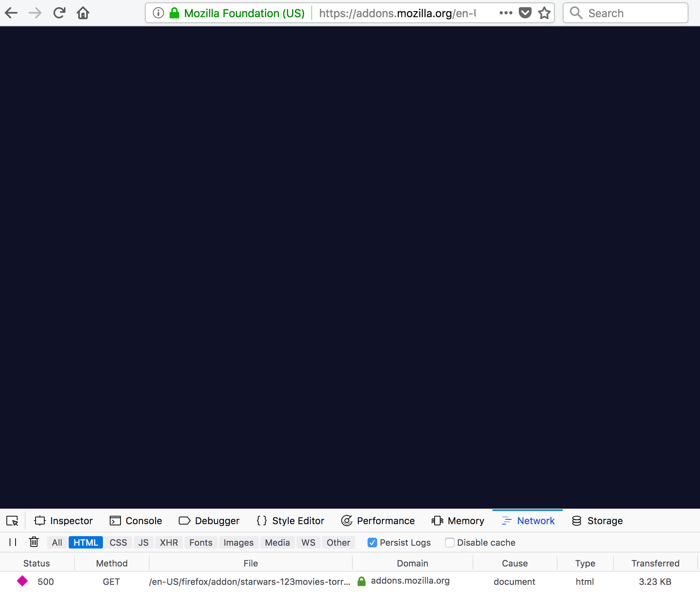This screenshot has height=606, width=700.
Task: Show site identity details with the info icon
Action: (158, 12)
